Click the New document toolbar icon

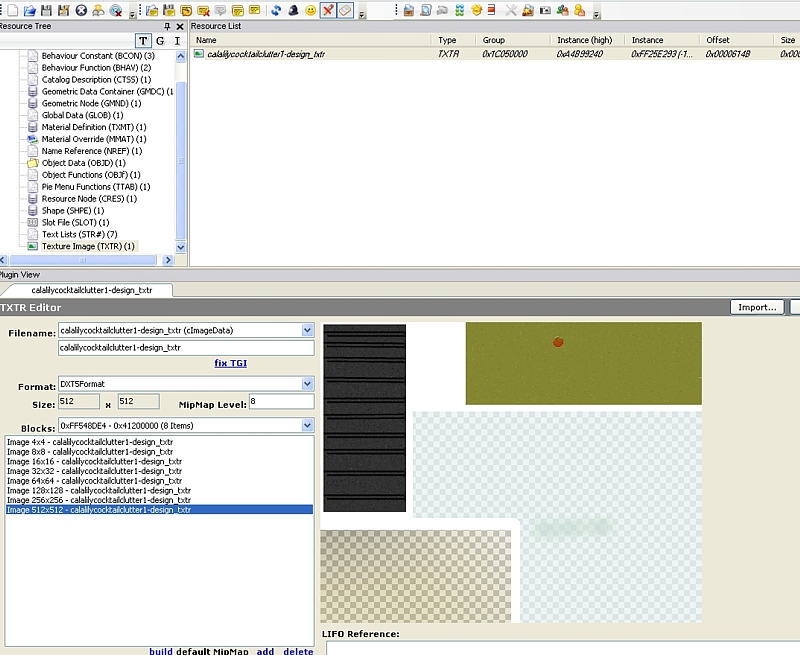[x=12, y=11]
